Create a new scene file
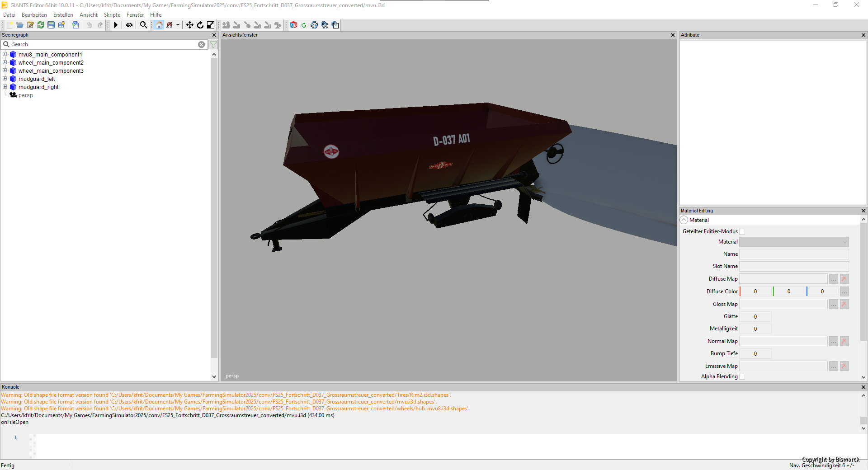 [9, 25]
